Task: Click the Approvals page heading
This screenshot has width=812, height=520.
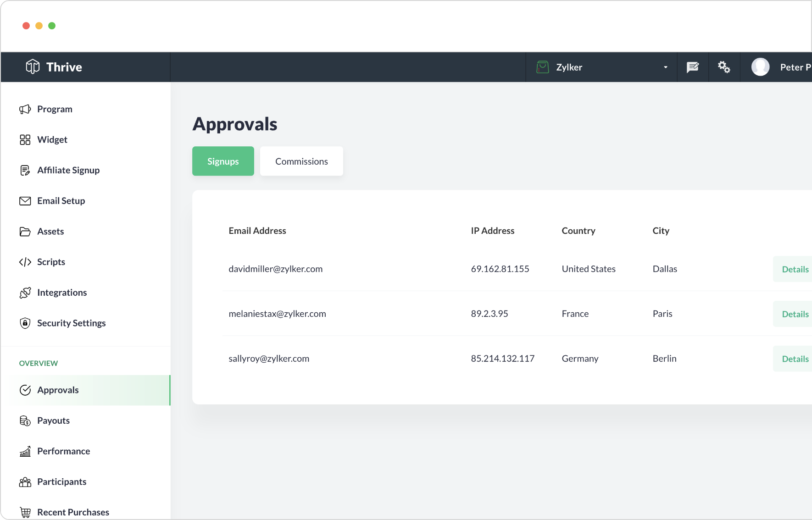Action: 235,124
